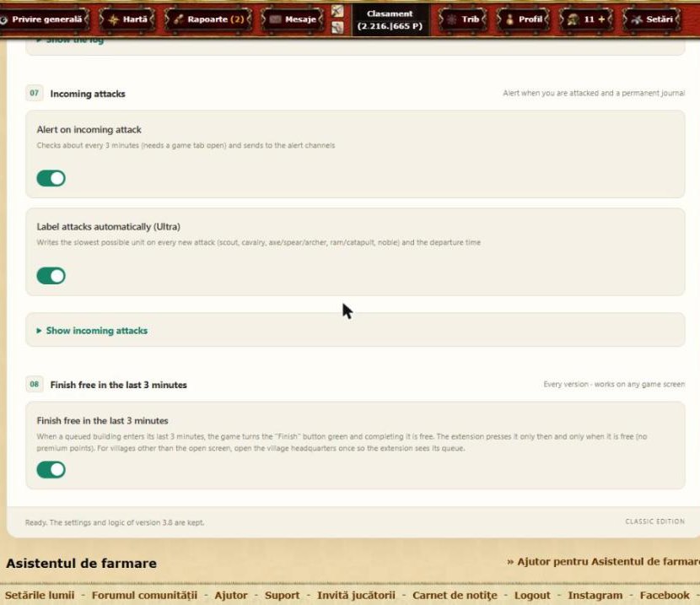Click the crossed-swords icon beside Mesaje

337,11
